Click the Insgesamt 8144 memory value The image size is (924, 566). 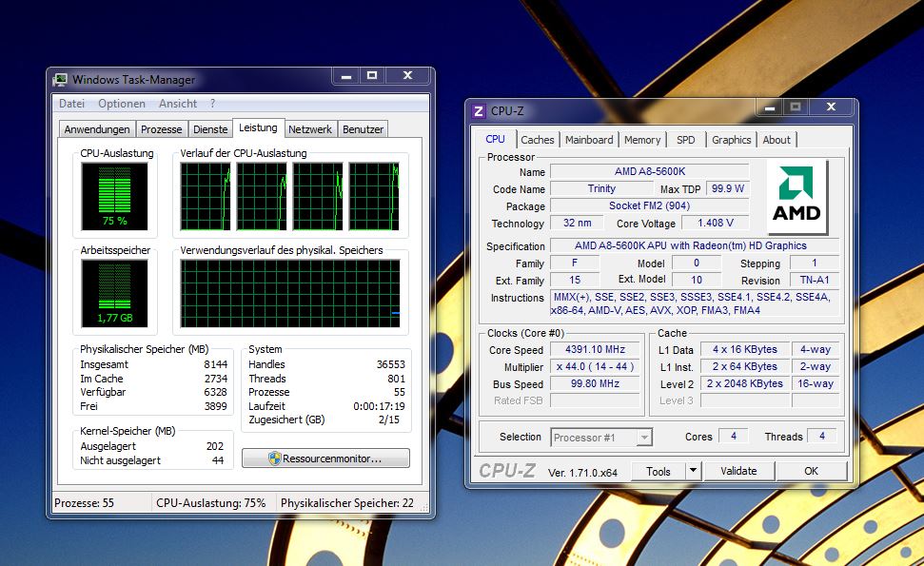(x=216, y=364)
